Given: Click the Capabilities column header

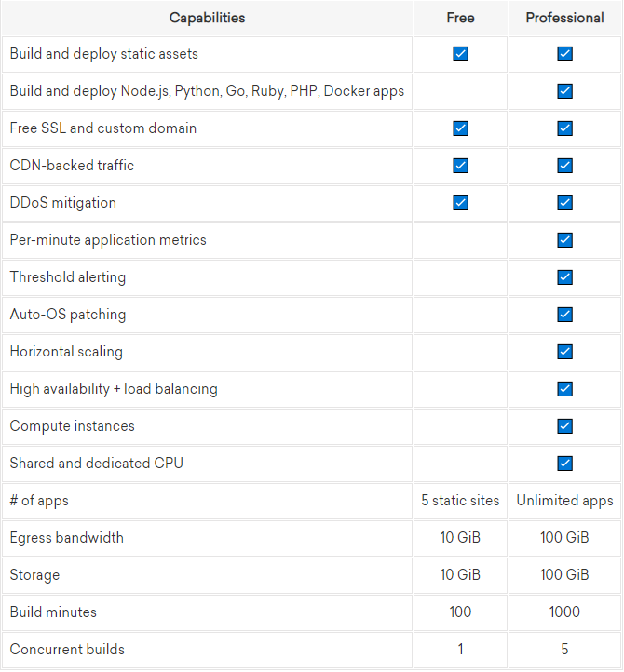Looking at the screenshot, I should pos(207,18).
